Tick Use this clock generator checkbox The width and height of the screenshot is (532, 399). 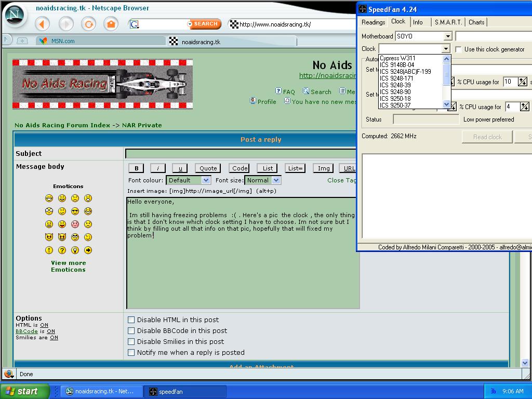pos(458,49)
